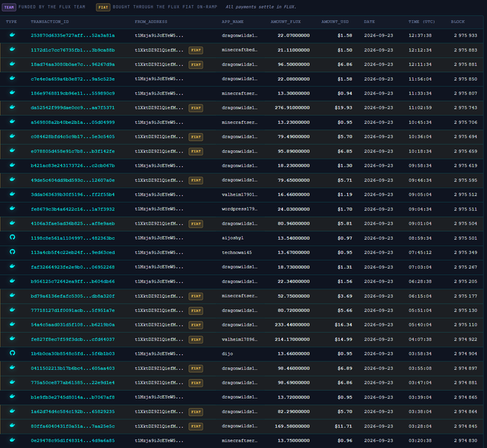Select app name minecraftbed cell

(x=239, y=50)
